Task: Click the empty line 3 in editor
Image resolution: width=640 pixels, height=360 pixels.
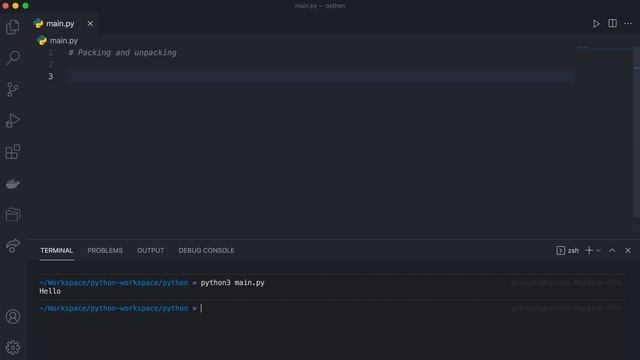Action: pos(321,76)
